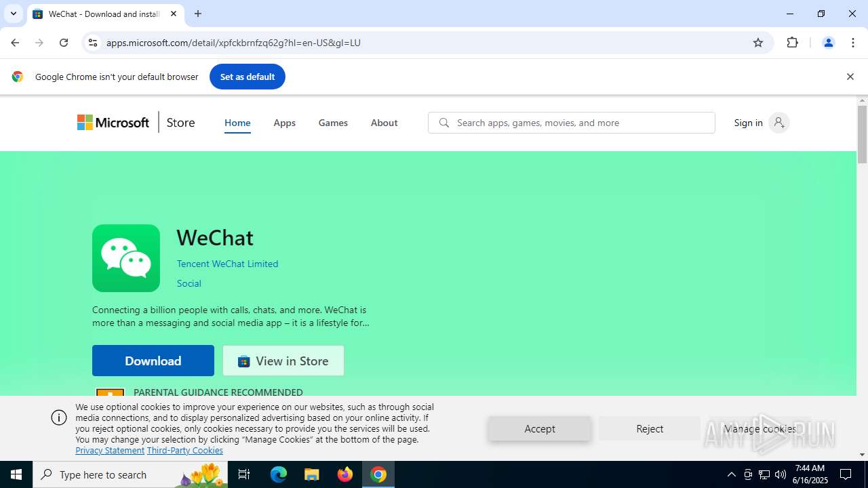Download the WeChat app
This screenshot has height=488, width=868.
click(x=153, y=361)
